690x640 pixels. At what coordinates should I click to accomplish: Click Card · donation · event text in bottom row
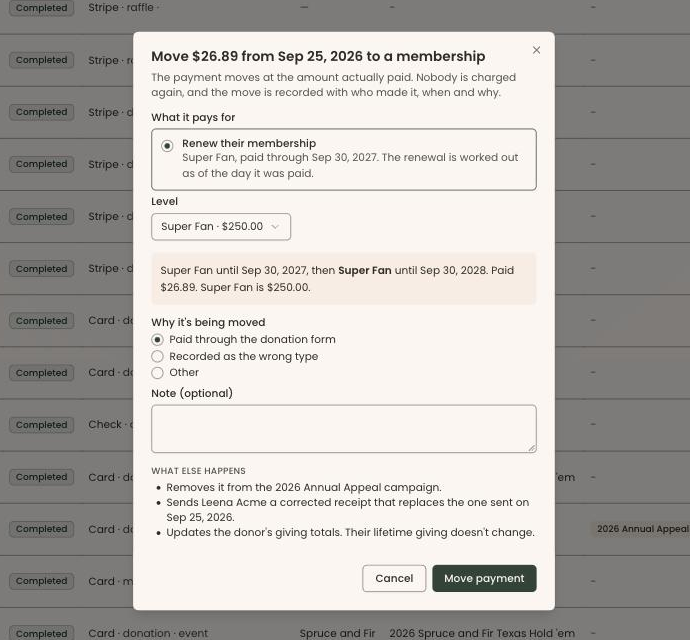148,633
